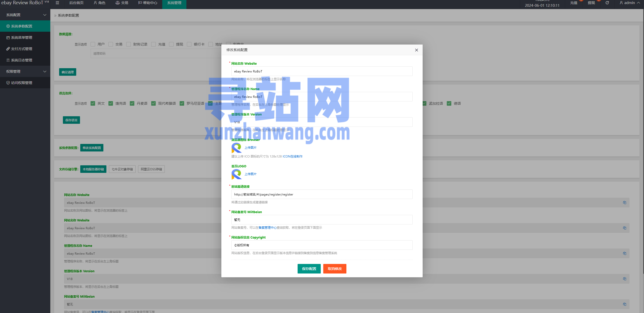644x313 pixels.
Task: Open the ICON在线制作 link
Action: coord(293,156)
